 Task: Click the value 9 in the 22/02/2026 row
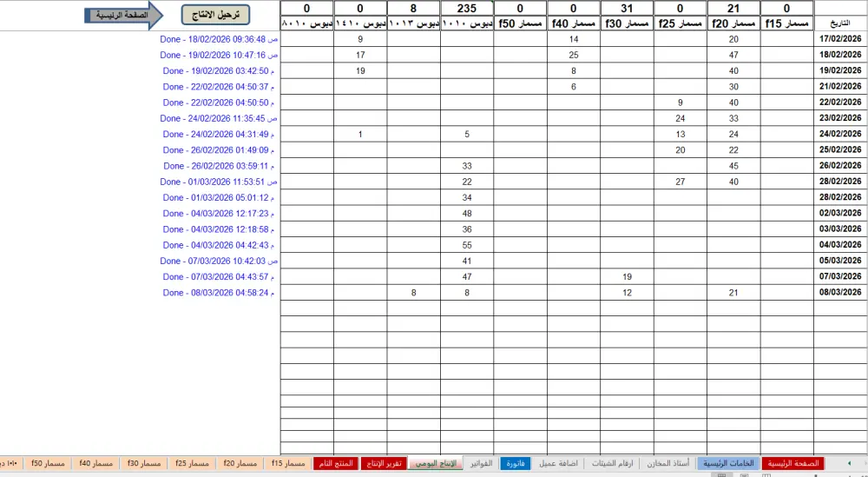[x=681, y=102]
